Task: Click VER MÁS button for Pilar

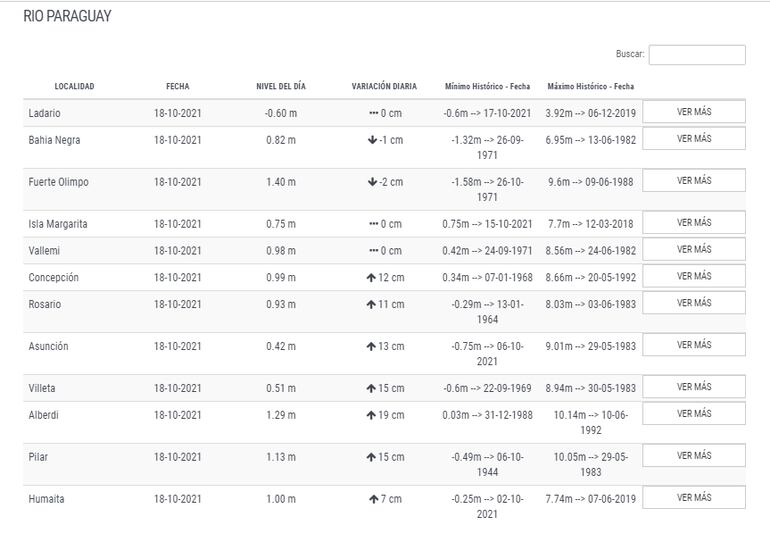Action: click(x=693, y=456)
